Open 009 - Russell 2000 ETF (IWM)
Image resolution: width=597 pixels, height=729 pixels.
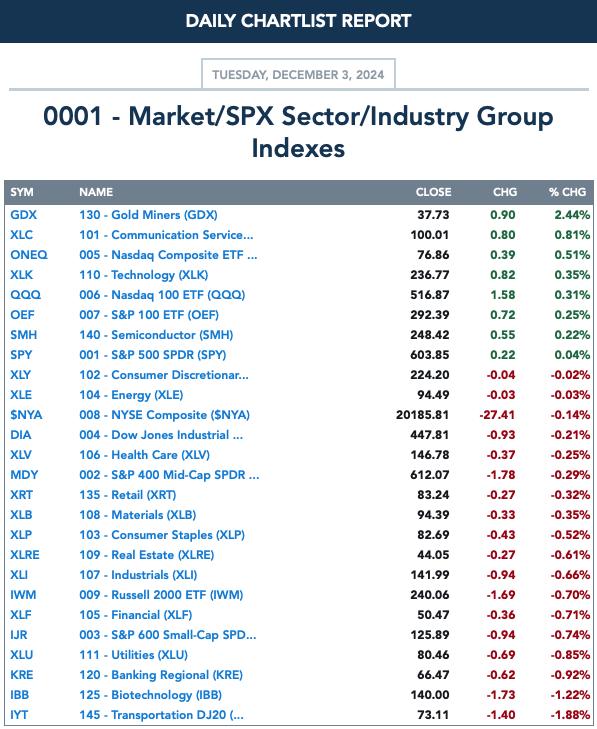pos(161,595)
